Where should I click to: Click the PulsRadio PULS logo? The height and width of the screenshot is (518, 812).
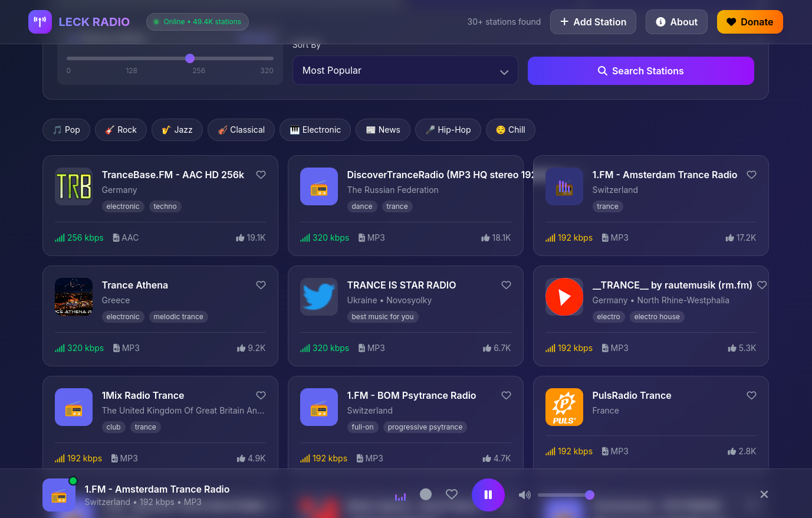click(x=564, y=407)
